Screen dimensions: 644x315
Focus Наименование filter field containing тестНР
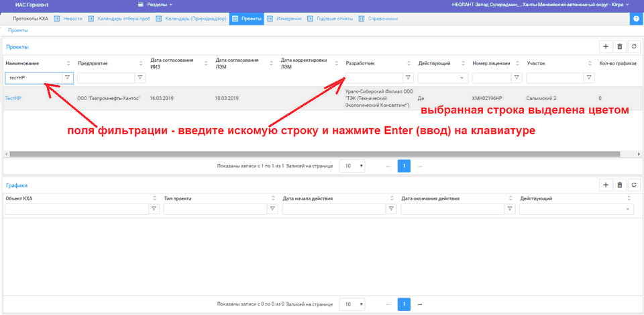[x=34, y=78]
